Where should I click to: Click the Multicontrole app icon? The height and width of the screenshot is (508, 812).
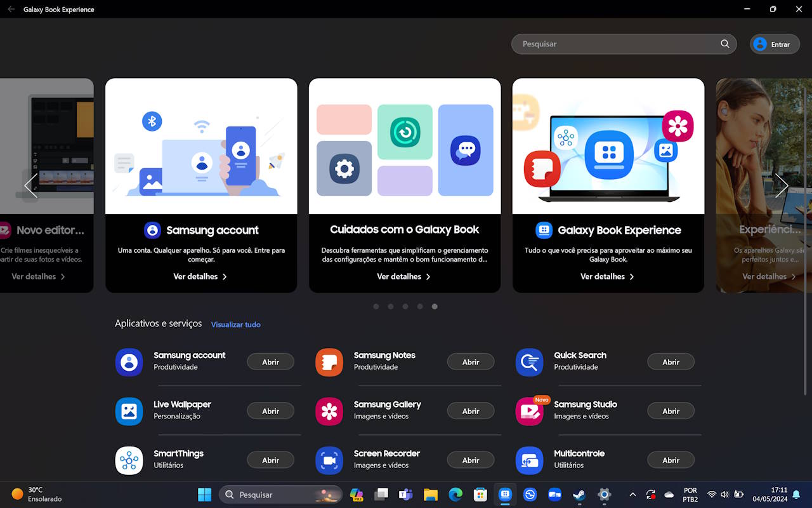coord(529,460)
